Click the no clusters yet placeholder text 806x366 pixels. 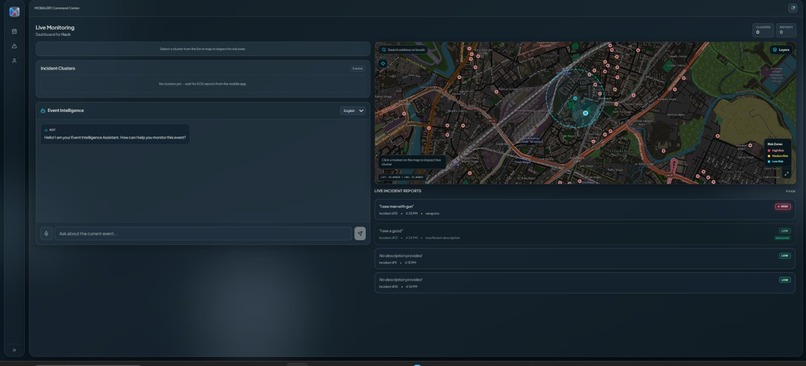[x=203, y=84]
